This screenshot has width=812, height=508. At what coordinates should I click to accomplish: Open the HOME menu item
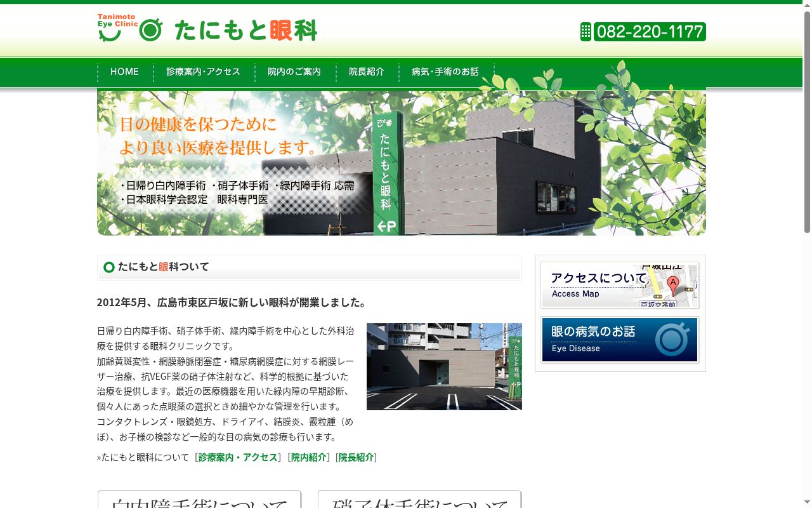coord(125,72)
